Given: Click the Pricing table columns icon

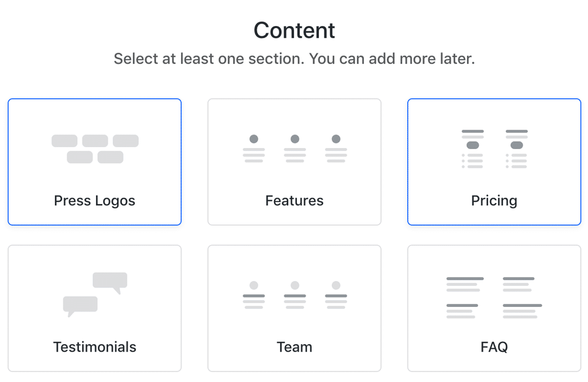Looking at the screenshot, I should coord(494,149).
